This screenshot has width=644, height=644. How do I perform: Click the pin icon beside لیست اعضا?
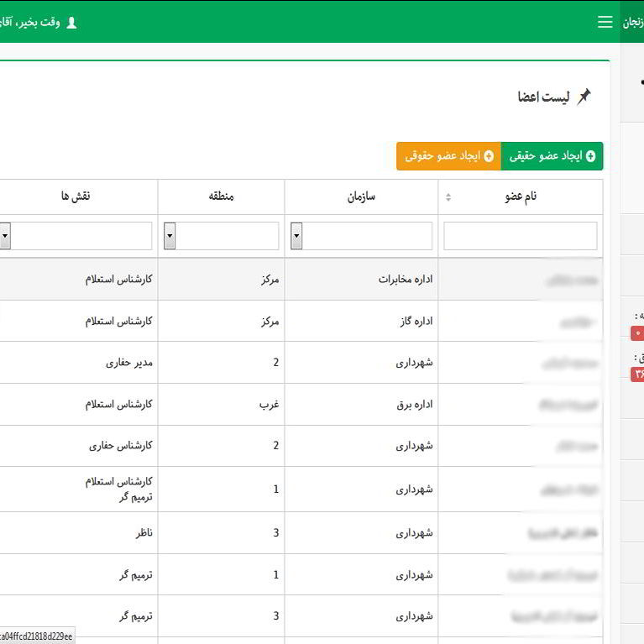tap(584, 97)
